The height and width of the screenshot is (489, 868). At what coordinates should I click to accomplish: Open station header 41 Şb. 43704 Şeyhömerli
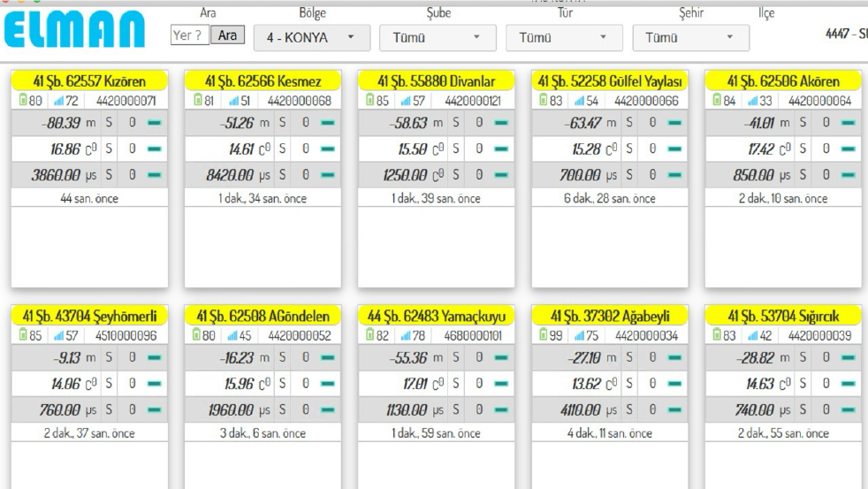pyautogui.click(x=89, y=317)
